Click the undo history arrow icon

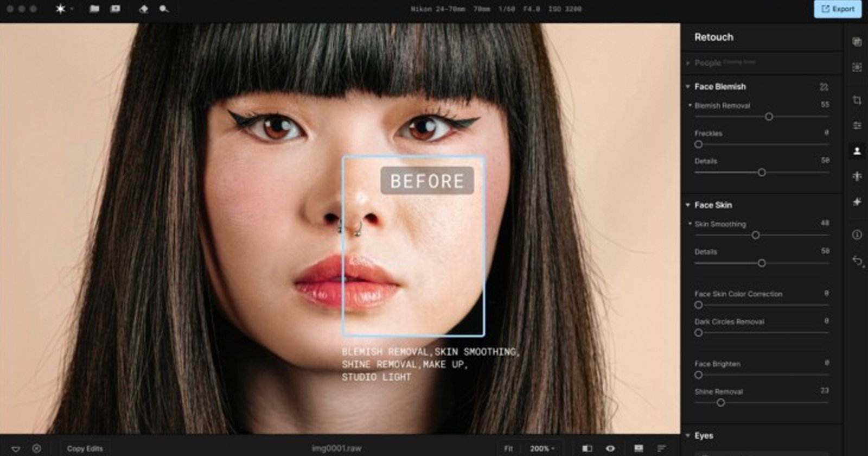point(857,261)
